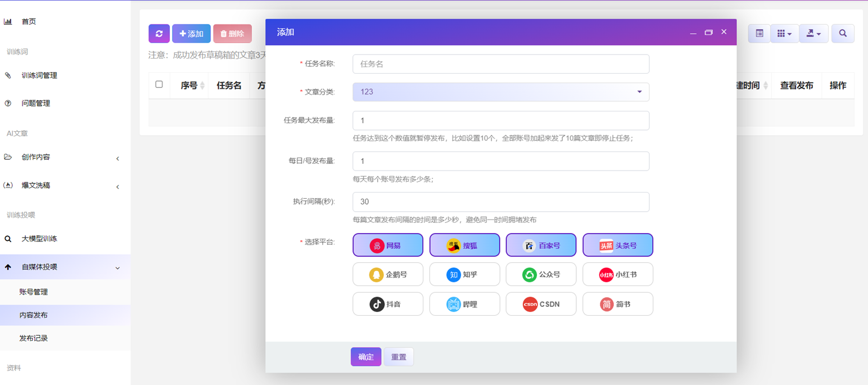Image resolution: width=868 pixels, height=385 pixels.
Task: Sort by the 序号 column arrows
Action: point(202,86)
